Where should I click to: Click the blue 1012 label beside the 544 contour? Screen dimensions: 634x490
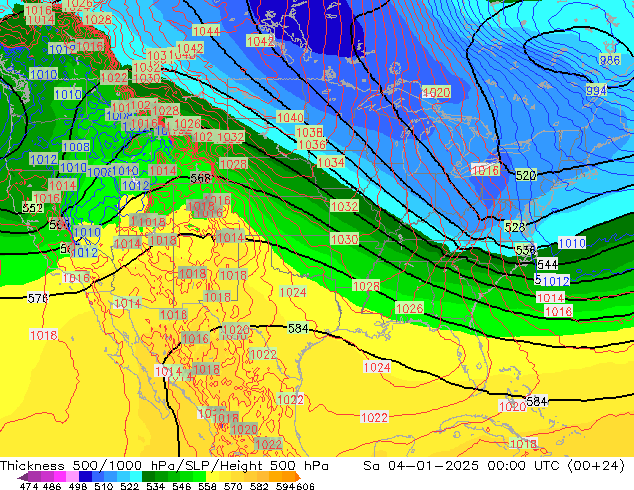coord(556,281)
